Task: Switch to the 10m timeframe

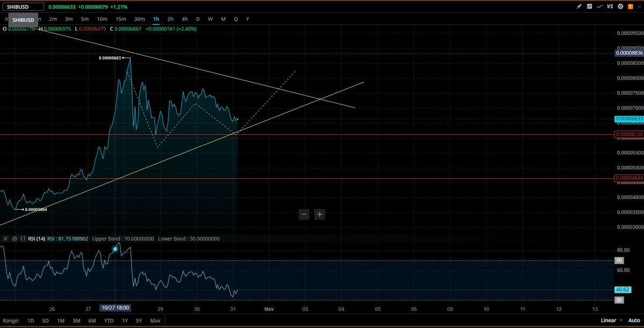Action: [x=102, y=19]
